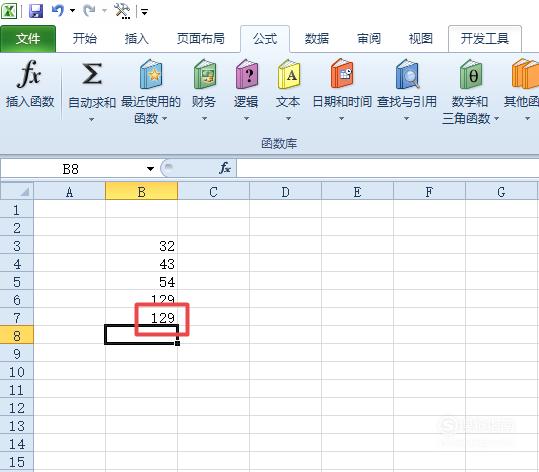Expand the 自动求和 dropdown arrow

pyautogui.click(x=91, y=119)
